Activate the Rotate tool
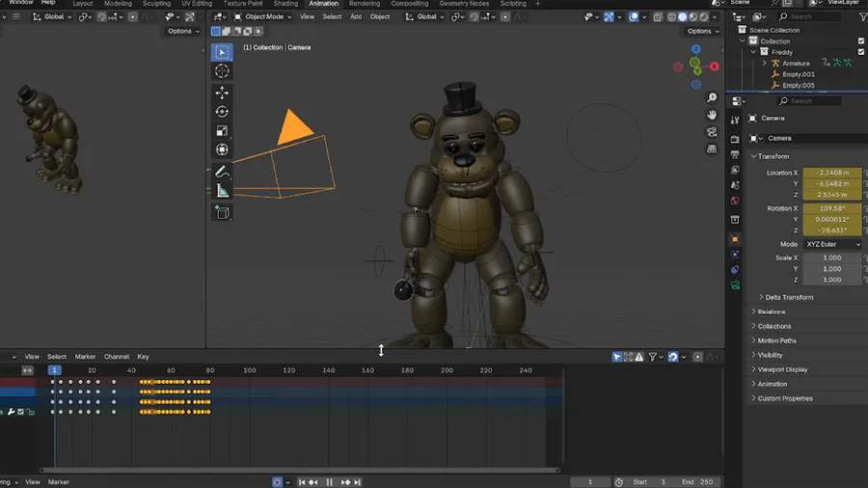 pyautogui.click(x=222, y=112)
